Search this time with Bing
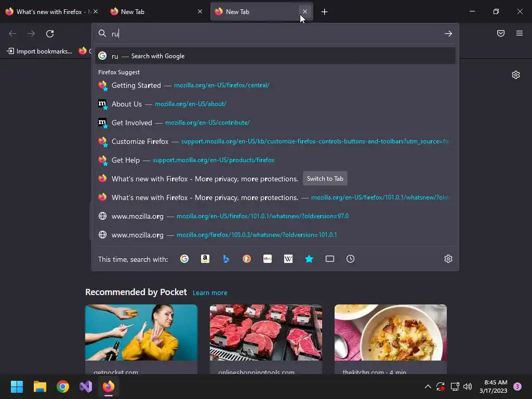This screenshot has height=399, width=532. pyautogui.click(x=226, y=259)
